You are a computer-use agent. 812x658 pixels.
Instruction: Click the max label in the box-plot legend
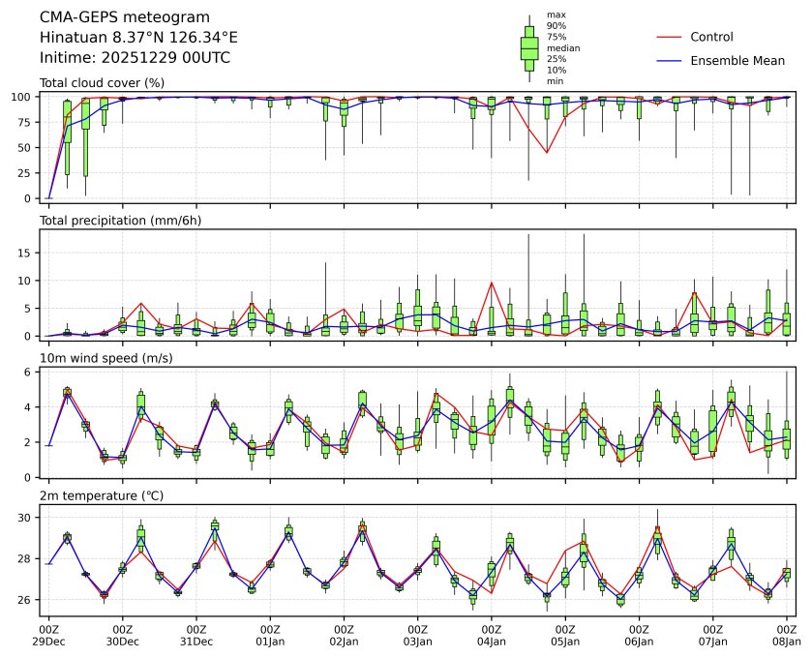(556, 15)
